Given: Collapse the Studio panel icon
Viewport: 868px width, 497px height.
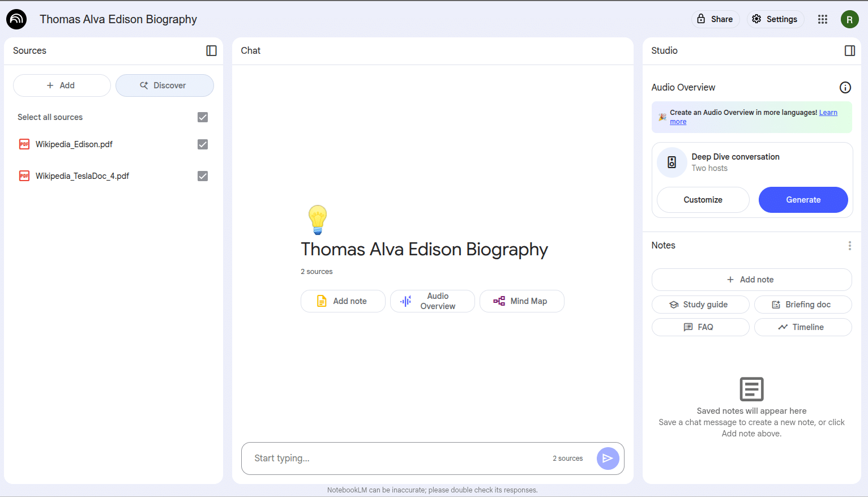Looking at the screenshot, I should tap(849, 51).
